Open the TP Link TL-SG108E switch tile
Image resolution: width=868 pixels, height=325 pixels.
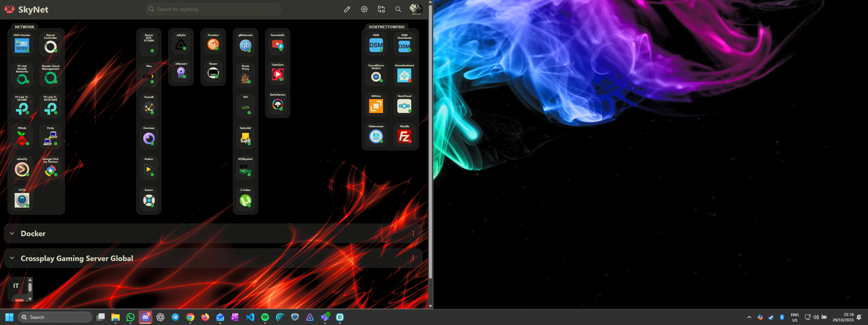point(22,106)
